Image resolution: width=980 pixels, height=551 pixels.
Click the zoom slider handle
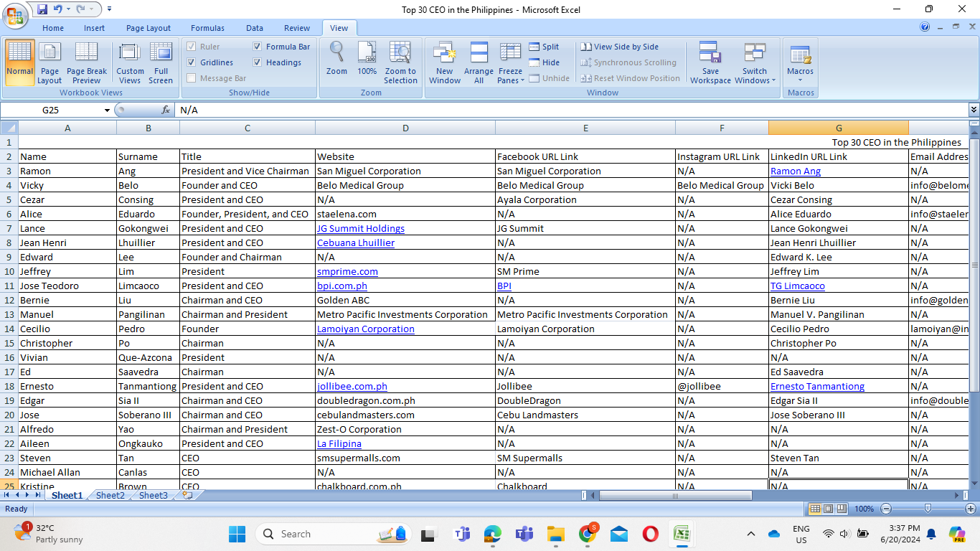click(928, 509)
